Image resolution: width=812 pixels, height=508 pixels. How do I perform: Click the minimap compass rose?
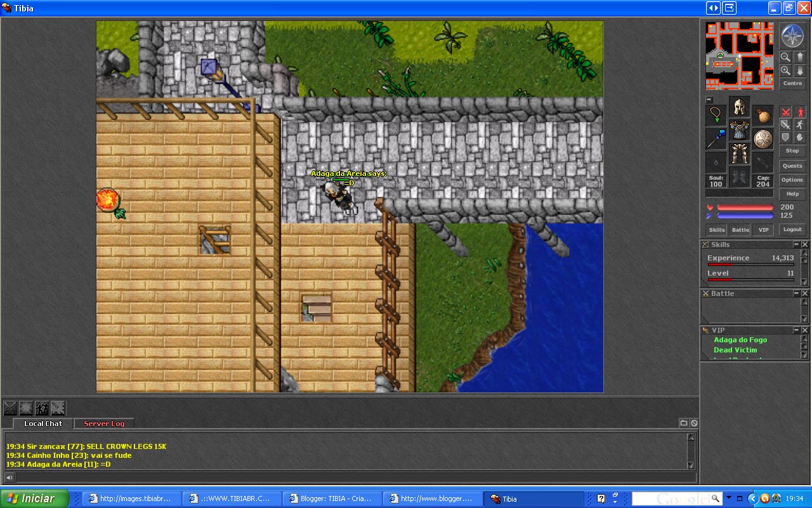pyautogui.click(x=792, y=36)
